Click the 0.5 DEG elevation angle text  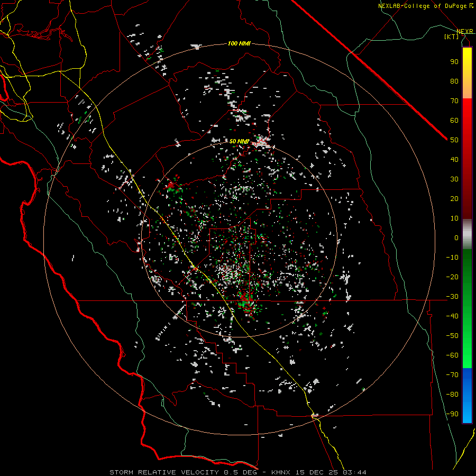[241, 472]
